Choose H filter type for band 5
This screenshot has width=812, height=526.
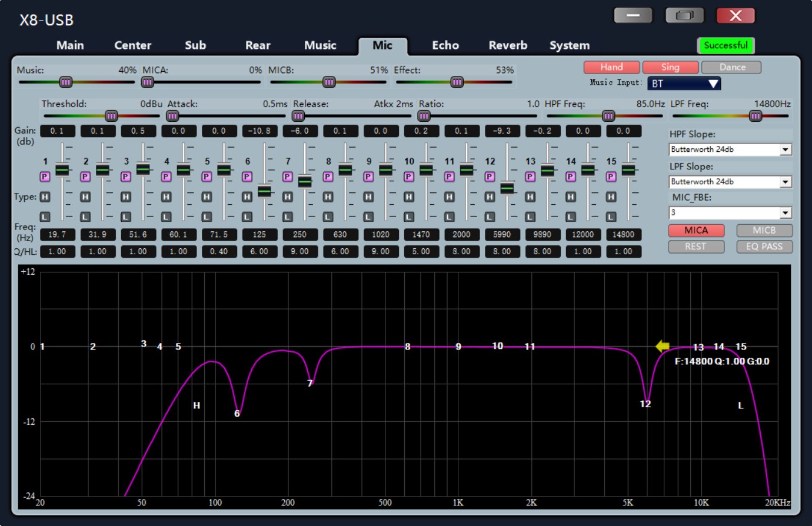coord(207,197)
